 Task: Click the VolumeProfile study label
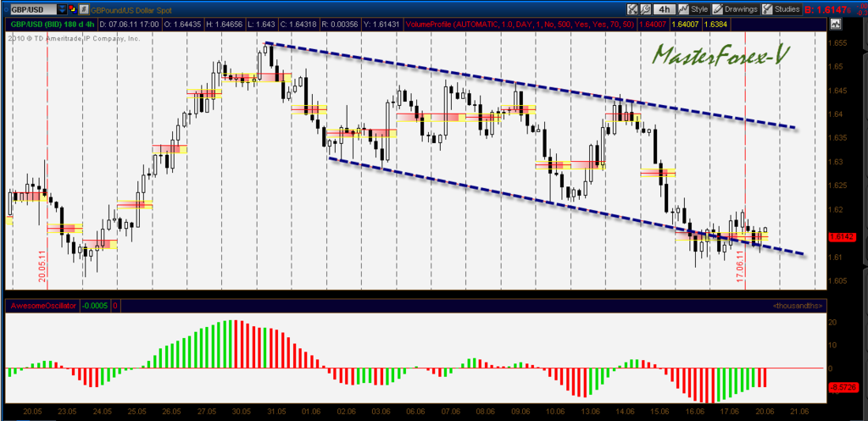pyautogui.click(x=520, y=25)
